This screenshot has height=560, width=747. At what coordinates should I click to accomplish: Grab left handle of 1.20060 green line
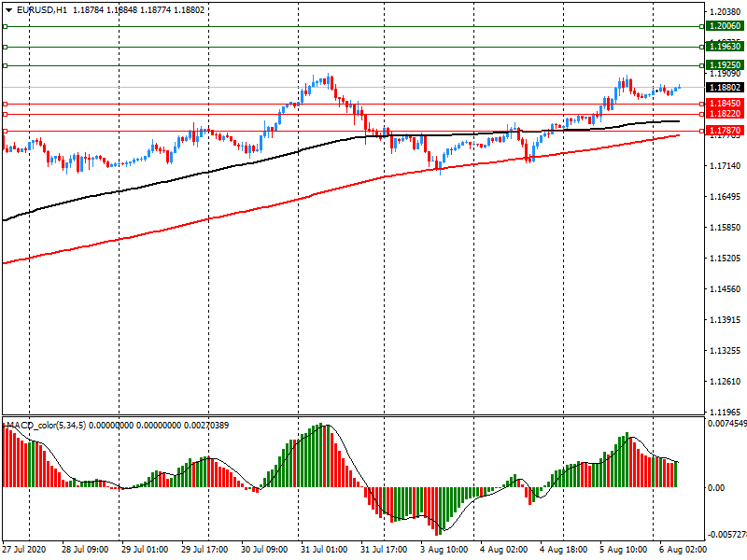tap(6, 27)
